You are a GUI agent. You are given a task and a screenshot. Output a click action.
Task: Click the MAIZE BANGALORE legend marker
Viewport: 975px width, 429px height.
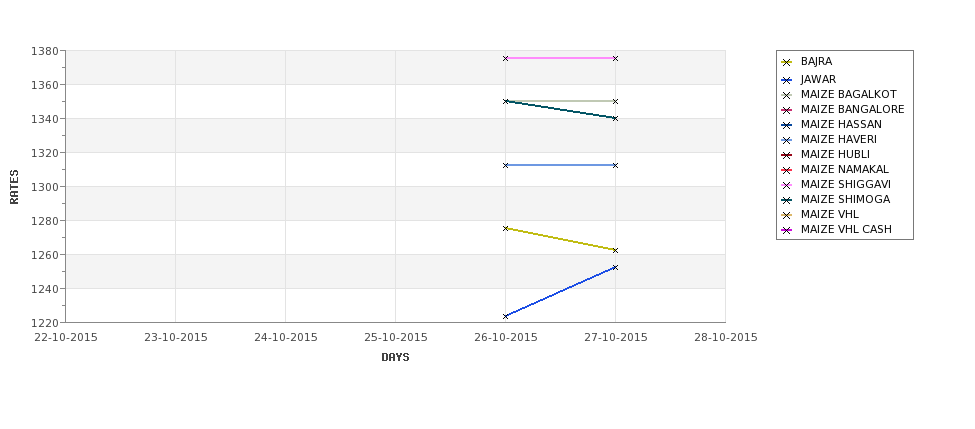(x=787, y=110)
